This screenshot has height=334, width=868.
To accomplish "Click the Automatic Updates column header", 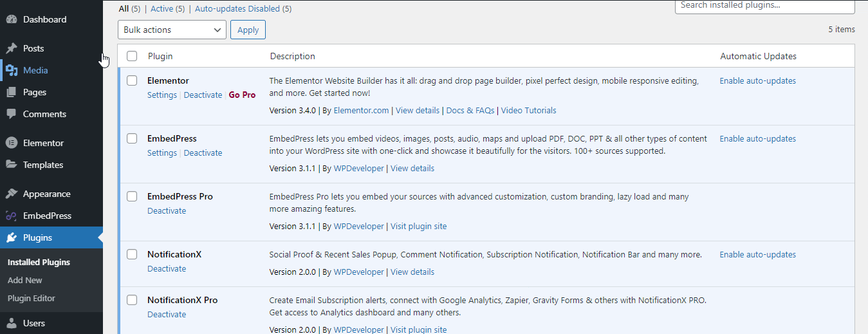I will 758,56.
